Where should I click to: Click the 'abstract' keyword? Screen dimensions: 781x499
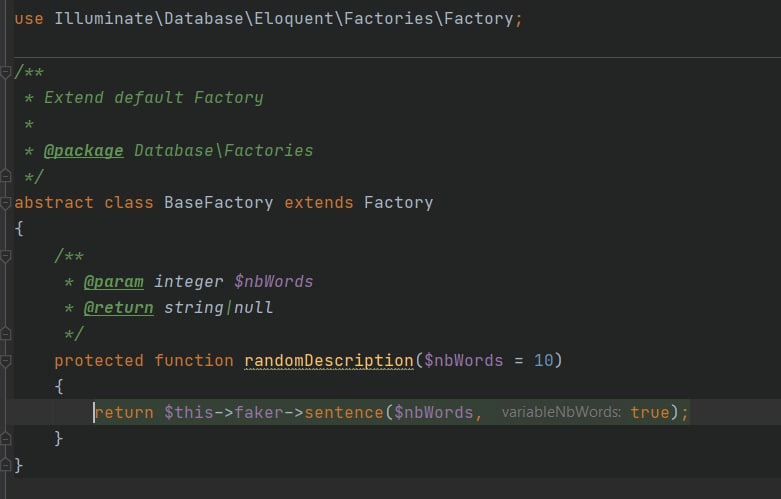click(54, 202)
